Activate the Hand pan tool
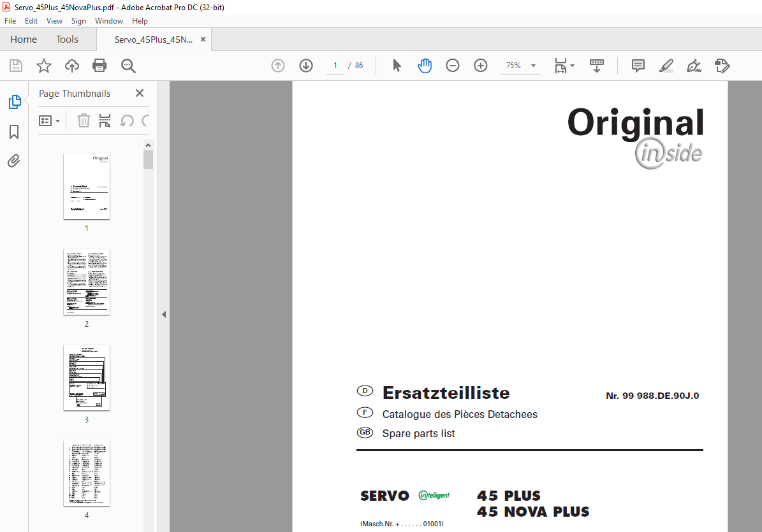Screen dimensions: 762x532 pos(425,66)
